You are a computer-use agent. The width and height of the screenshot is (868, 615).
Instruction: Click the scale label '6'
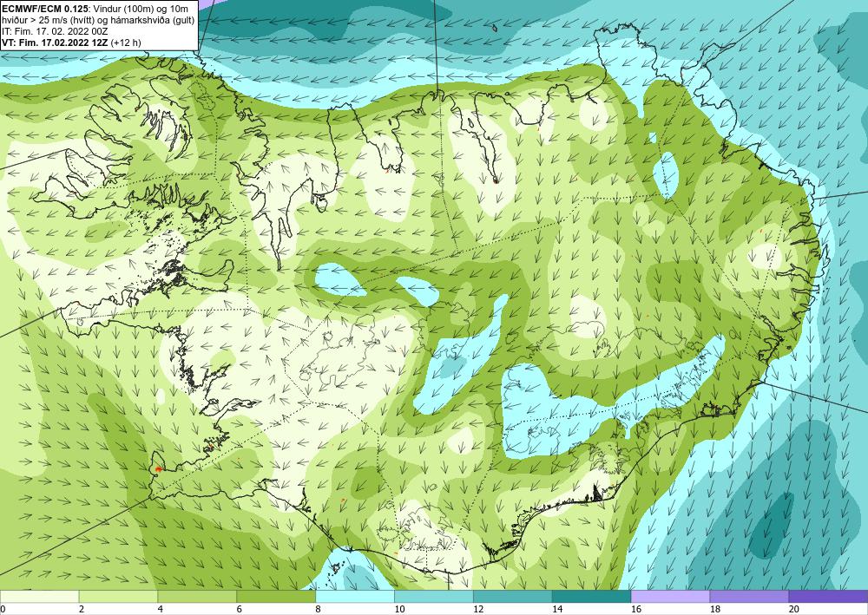click(240, 610)
